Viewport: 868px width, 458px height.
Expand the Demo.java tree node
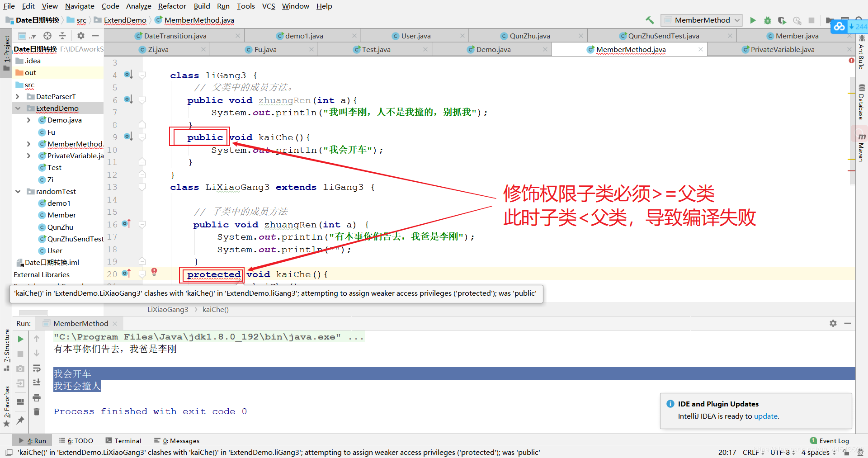click(28, 120)
